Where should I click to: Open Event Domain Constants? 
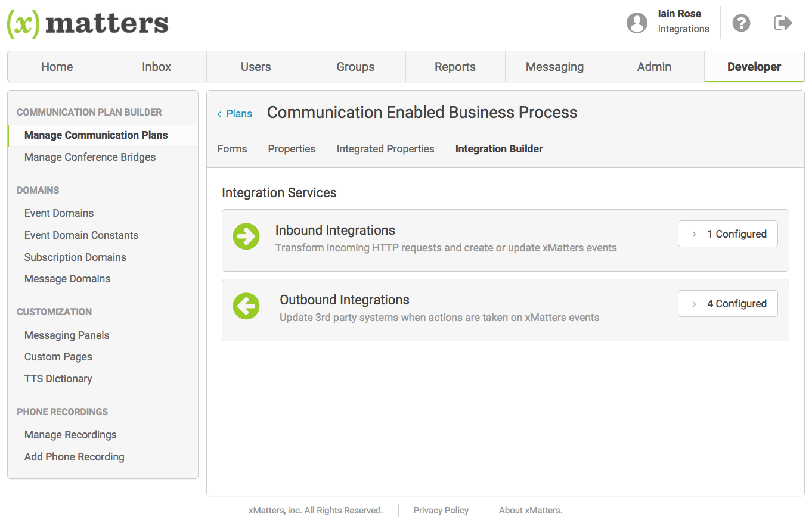[81, 235]
